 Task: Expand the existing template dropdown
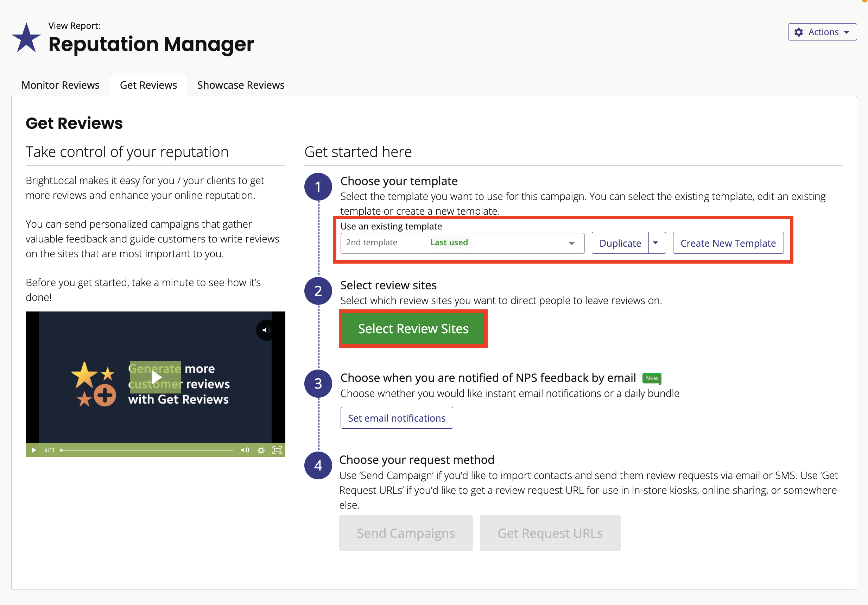tap(462, 243)
